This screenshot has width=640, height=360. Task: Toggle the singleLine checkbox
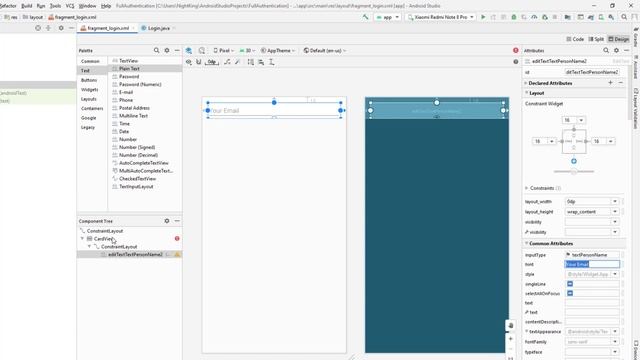coord(570,284)
